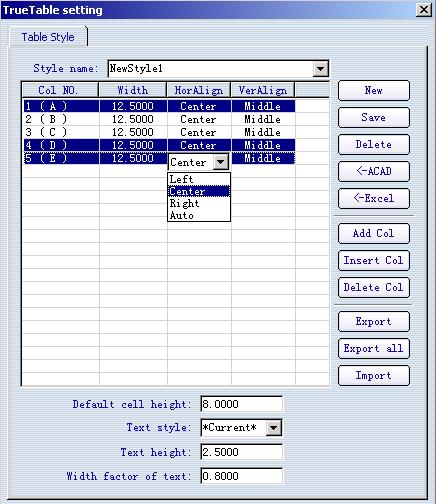Click the <-Excel button
This screenshot has width=436, height=504.
click(x=374, y=198)
